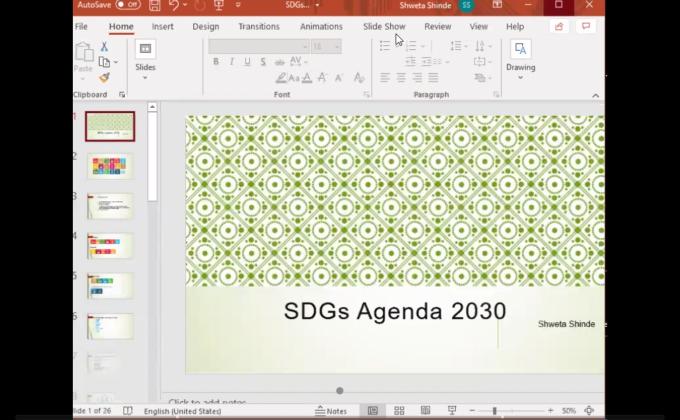
Task: Open the Transitions tab
Action: (259, 26)
